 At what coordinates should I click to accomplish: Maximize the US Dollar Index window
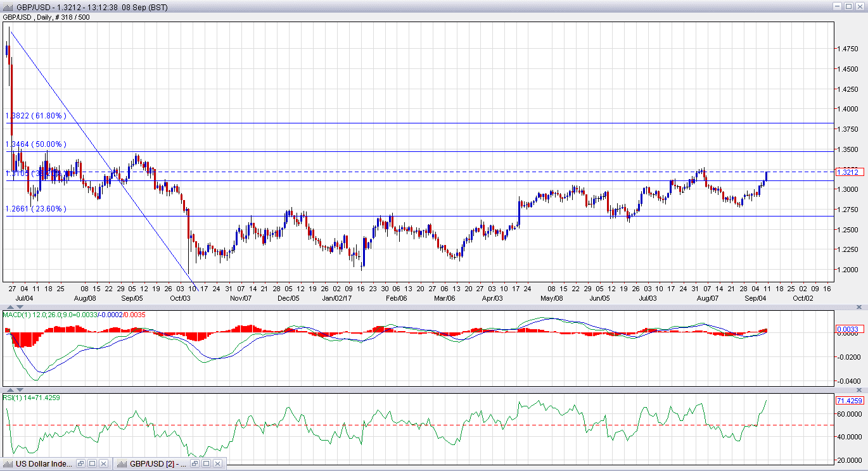(92, 464)
